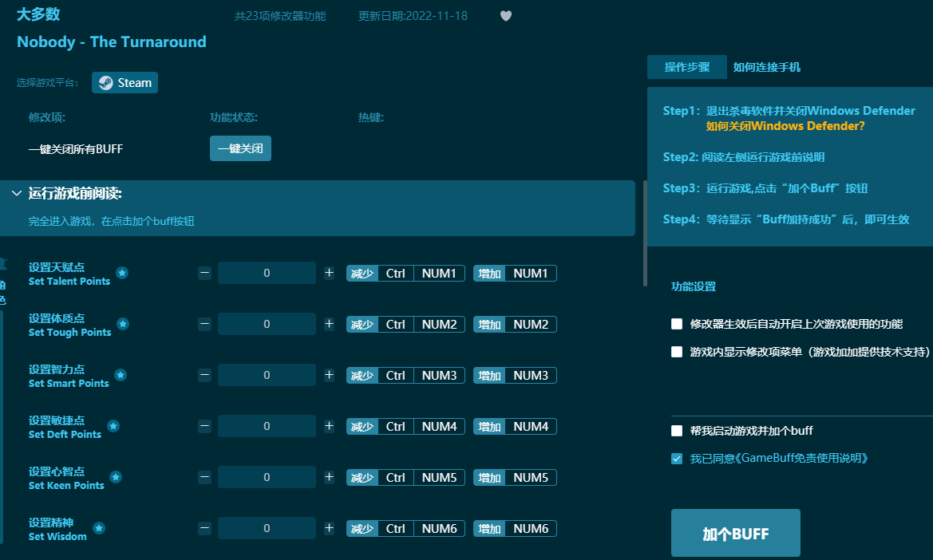Click 减少 Ctrl NUM3 hotkey box
933x560 pixels.
pos(405,376)
